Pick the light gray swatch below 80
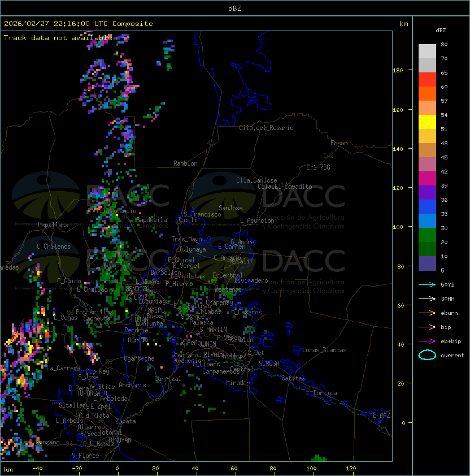 point(427,51)
